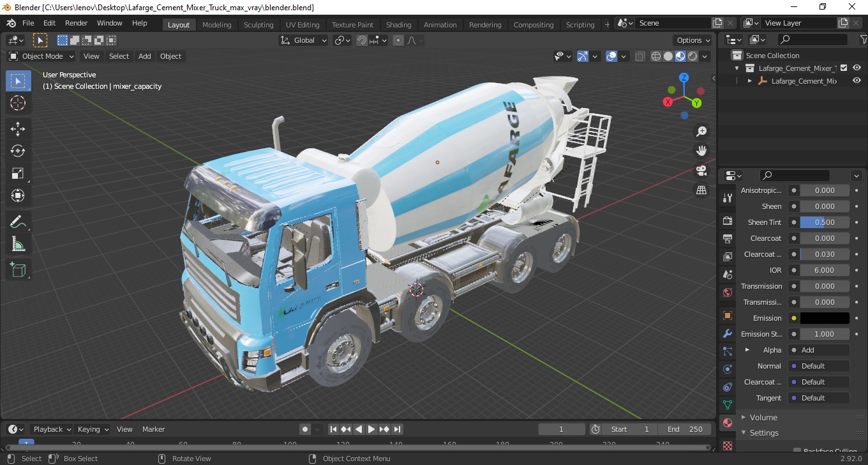Hide Lafarge_Cement_Mixer collection with eye icon
Image resolution: width=868 pixels, height=465 pixels.
pos(857,68)
